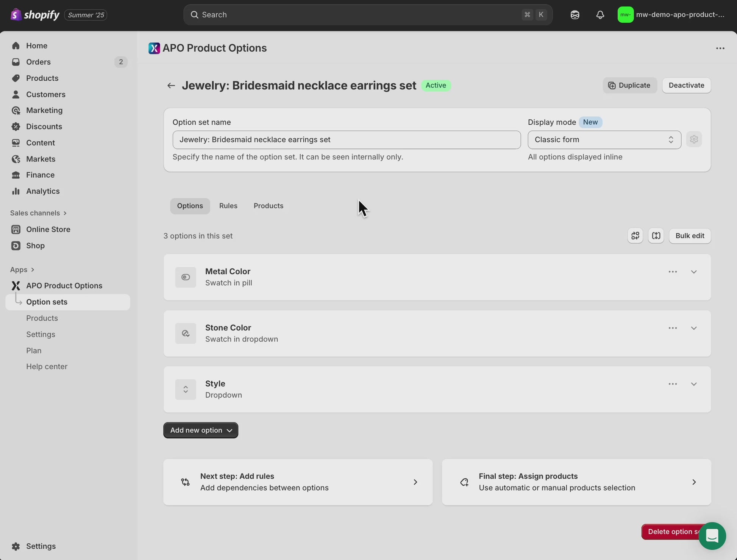Click the Option set name field
Screen dimensions: 737x560
(346, 140)
